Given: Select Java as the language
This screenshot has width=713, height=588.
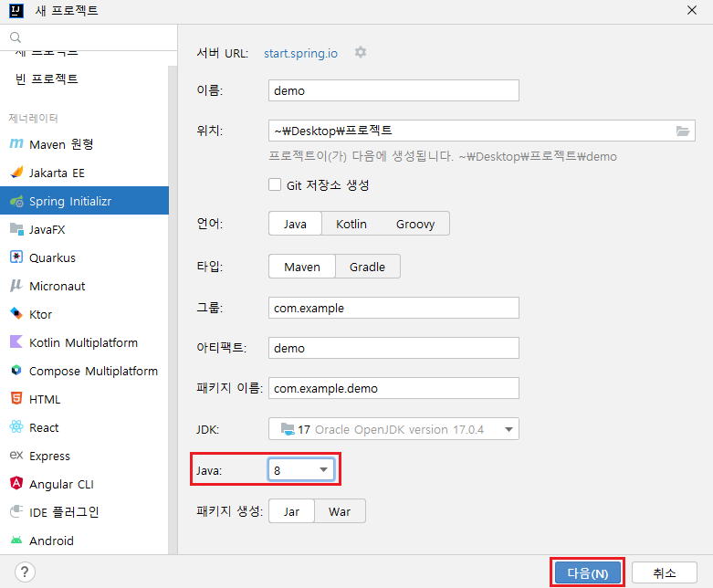Looking at the screenshot, I should (x=295, y=224).
